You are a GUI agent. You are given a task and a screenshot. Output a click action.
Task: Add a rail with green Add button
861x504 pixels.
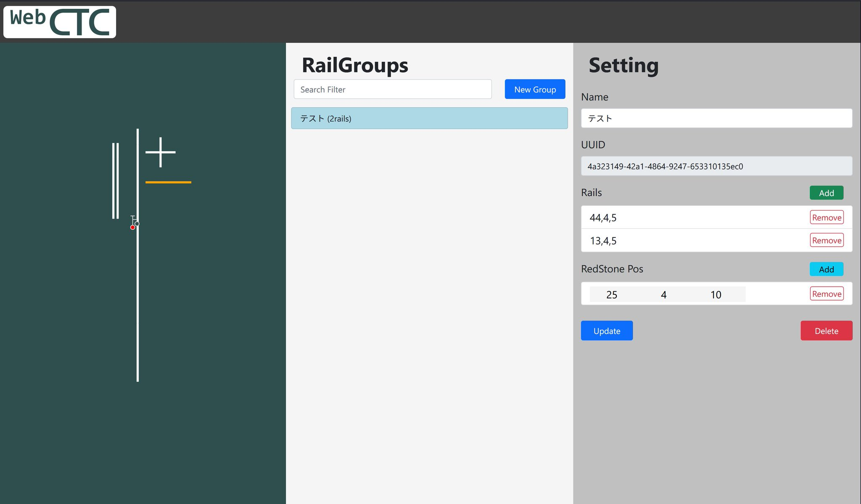tap(826, 193)
